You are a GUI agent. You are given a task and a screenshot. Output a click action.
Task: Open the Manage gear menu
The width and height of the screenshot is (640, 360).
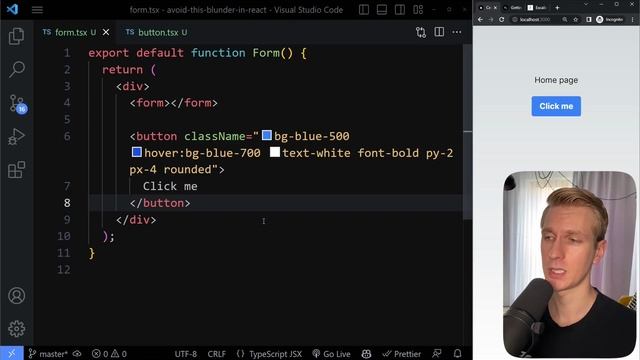(x=16, y=328)
